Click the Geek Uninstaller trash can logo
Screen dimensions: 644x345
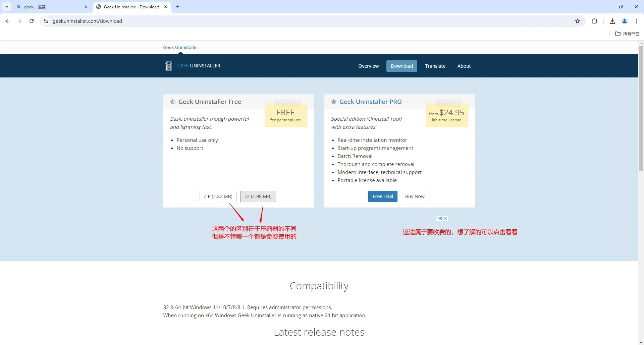[x=169, y=66]
